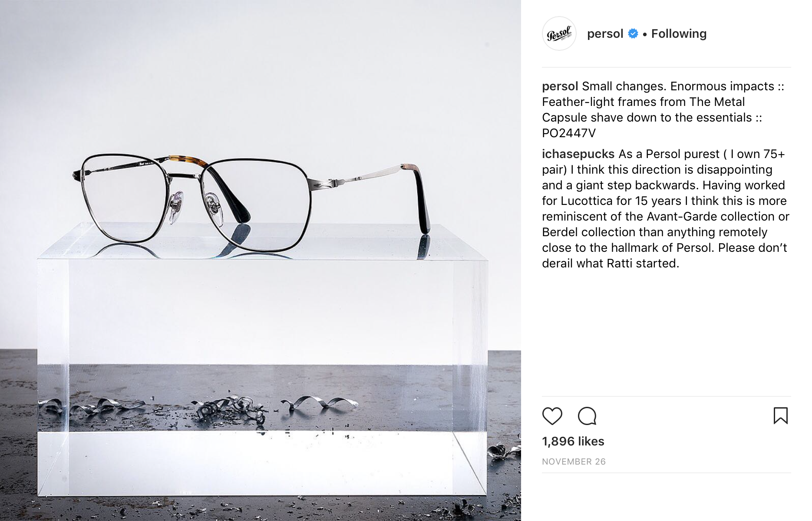Open comments via the speech bubble icon
The height and width of the screenshot is (521, 812).
pyautogui.click(x=587, y=416)
